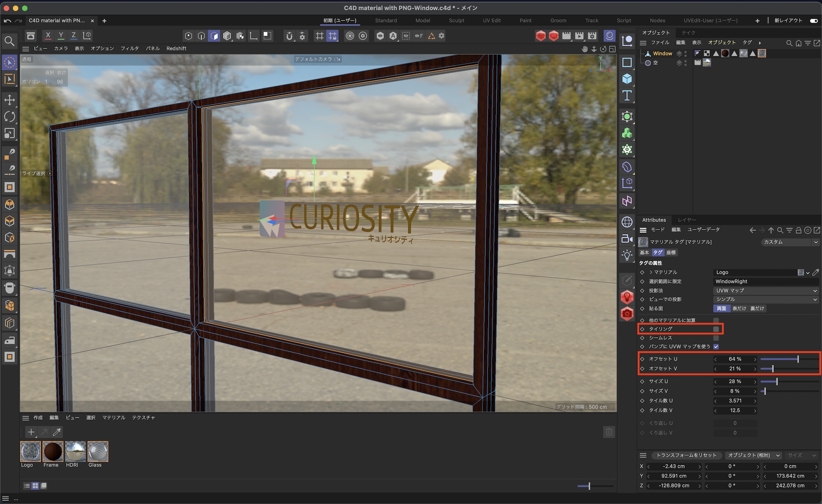Screen dimensions: 822x504
Task: Select the Rotate tool icon
Action: pyautogui.click(x=9, y=116)
